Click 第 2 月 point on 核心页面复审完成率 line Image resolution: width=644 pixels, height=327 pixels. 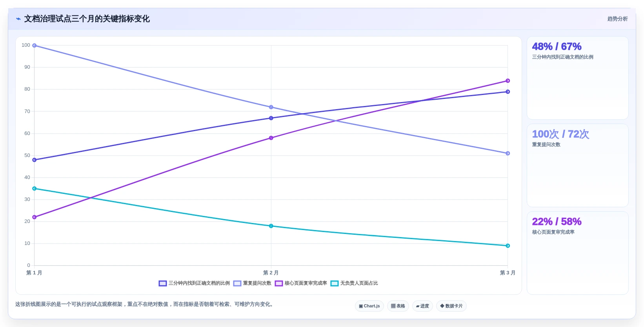point(271,138)
